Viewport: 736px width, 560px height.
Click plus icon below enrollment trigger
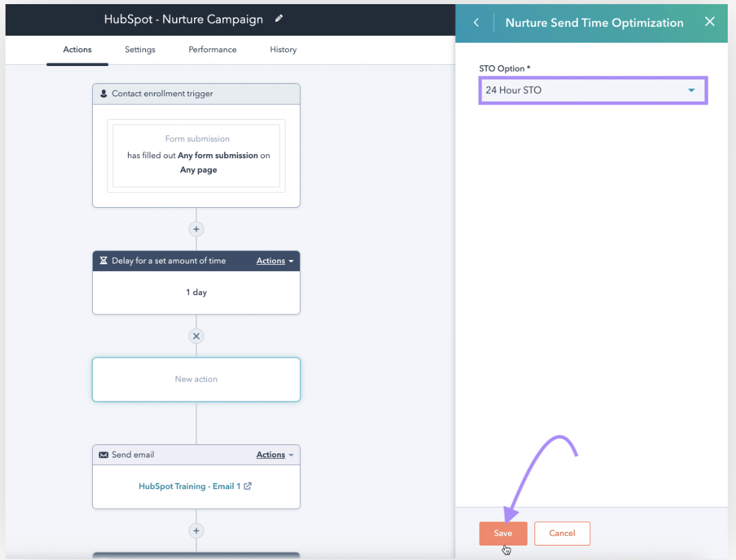(x=196, y=229)
